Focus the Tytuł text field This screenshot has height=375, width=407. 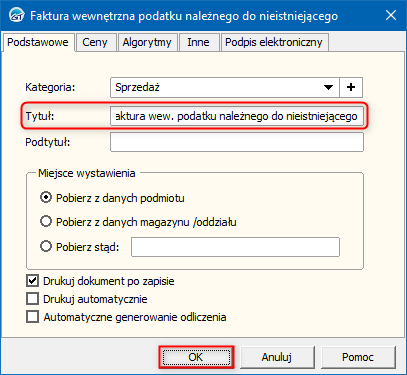(x=237, y=116)
